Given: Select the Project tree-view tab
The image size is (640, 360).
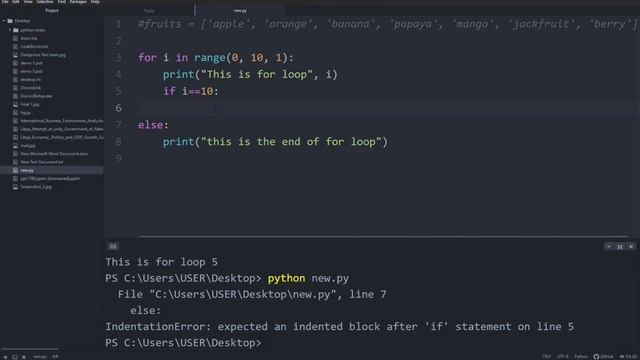Looking at the screenshot, I should pyautogui.click(x=52, y=11).
